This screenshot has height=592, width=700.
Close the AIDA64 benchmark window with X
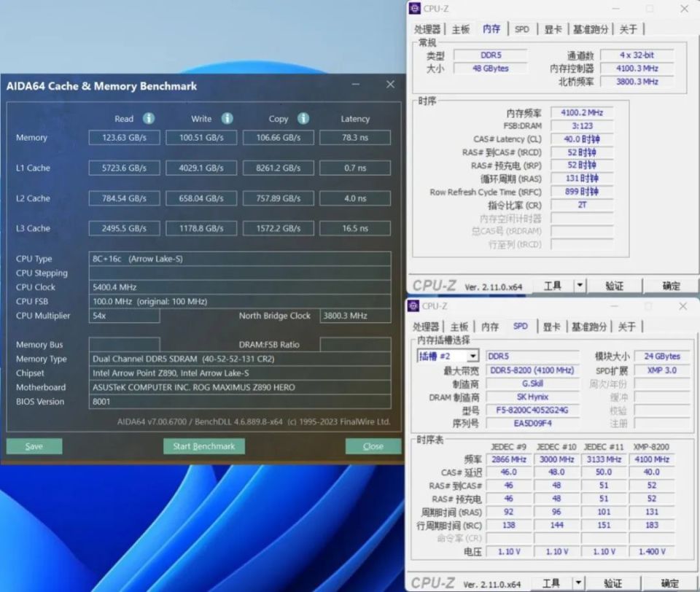[x=390, y=85]
